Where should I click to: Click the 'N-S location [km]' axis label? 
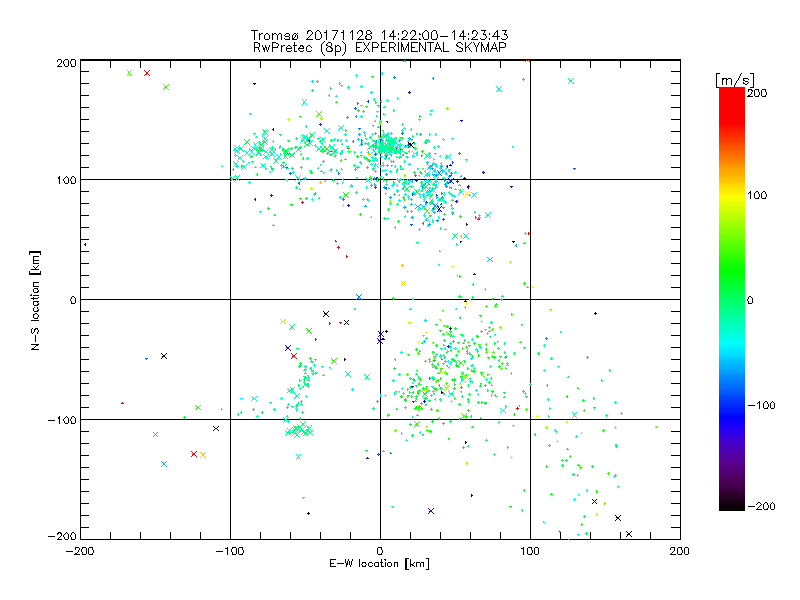click(35, 301)
